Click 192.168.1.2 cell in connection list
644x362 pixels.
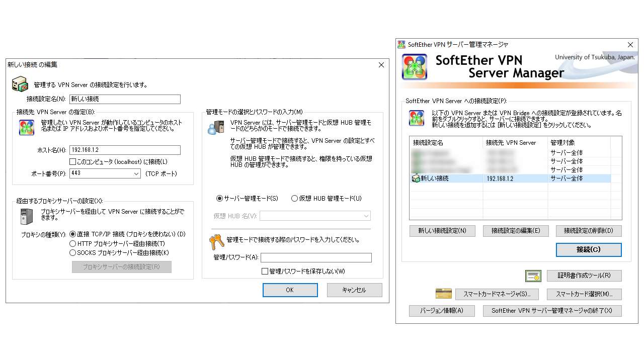pyautogui.click(x=500, y=178)
